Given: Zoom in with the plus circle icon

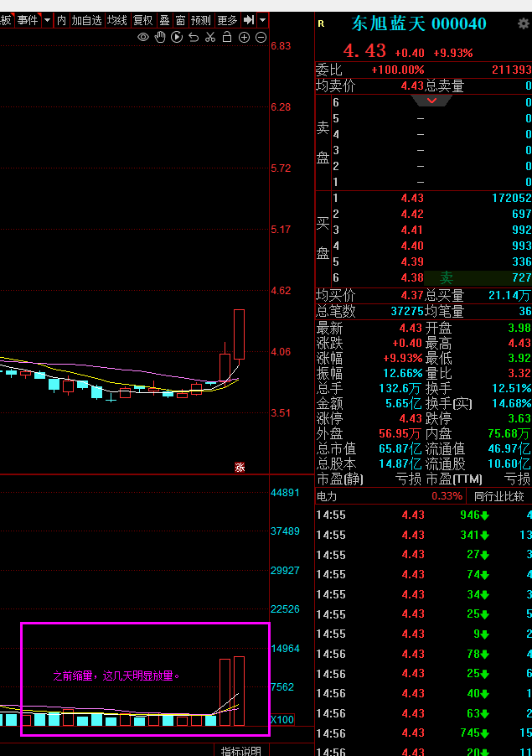Looking at the screenshot, I should click(245, 37).
